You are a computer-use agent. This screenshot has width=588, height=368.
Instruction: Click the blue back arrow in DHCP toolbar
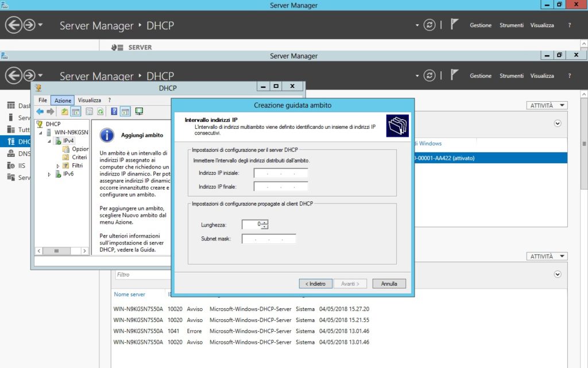(40, 112)
